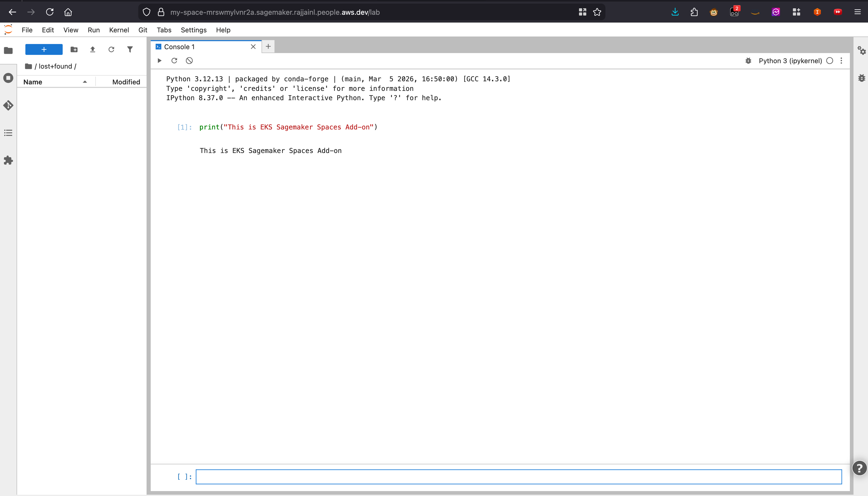Screen dimensions: 868x496
Task: Focus the console code input field
Action: [518, 477]
